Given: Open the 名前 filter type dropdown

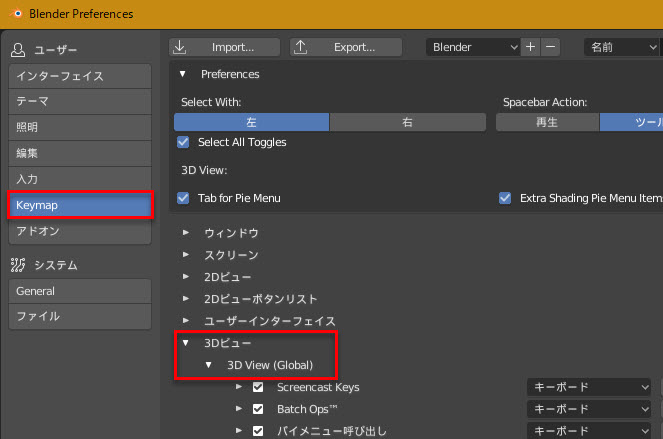Looking at the screenshot, I should point(622,47).
